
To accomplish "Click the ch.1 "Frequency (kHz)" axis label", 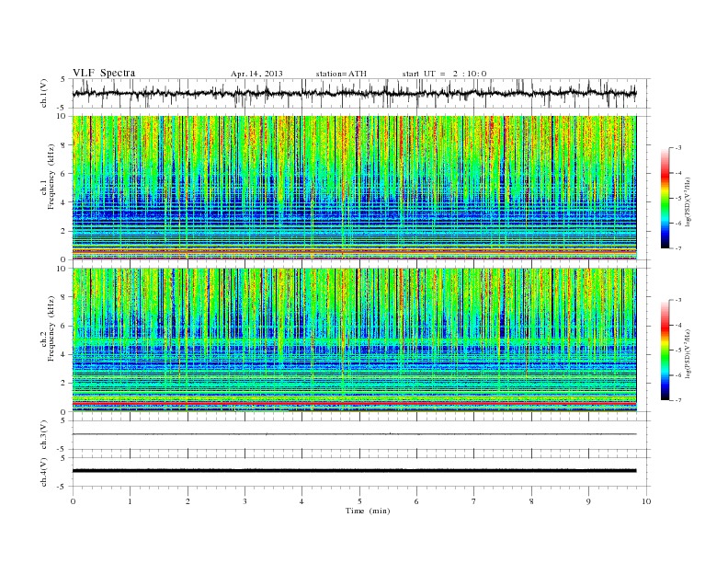I will pyautogui.click(x=51, y=177).
